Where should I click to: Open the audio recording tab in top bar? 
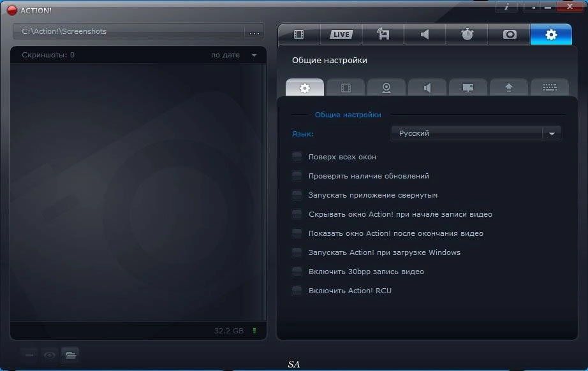coord(425,34)
